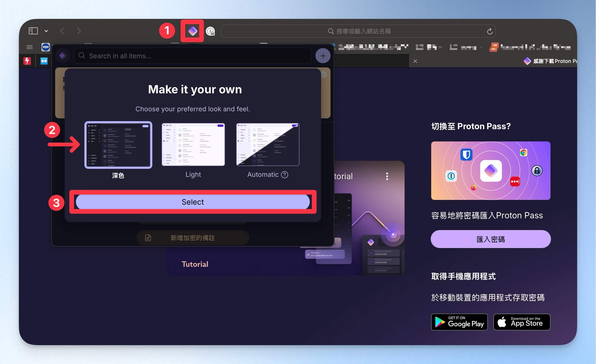Screen dimensions: 596x364
Task: Choose the Automatic theme thumbnail
Action: (268, 145)
